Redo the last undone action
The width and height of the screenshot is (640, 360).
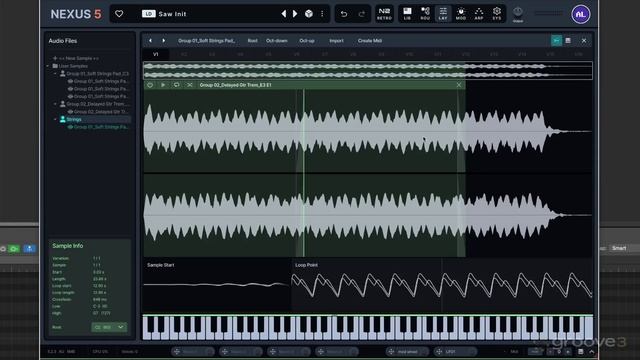click(x=362, y=14)
